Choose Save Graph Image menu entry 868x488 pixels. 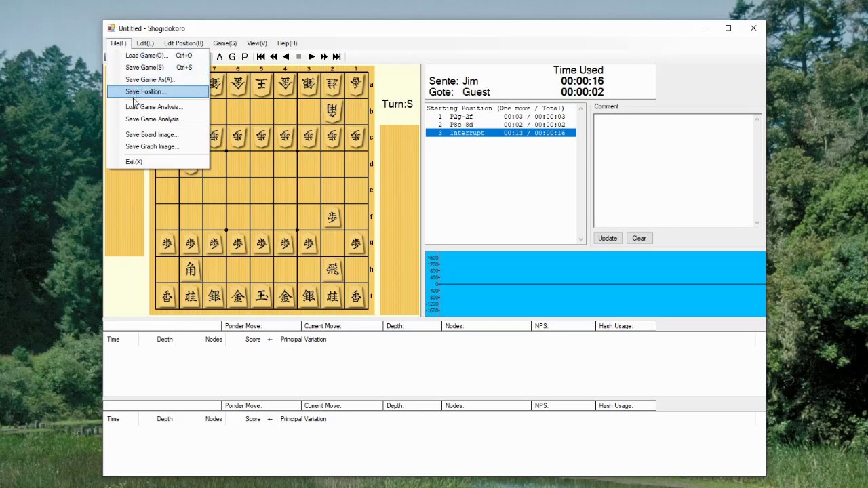[x=158, y=147]
